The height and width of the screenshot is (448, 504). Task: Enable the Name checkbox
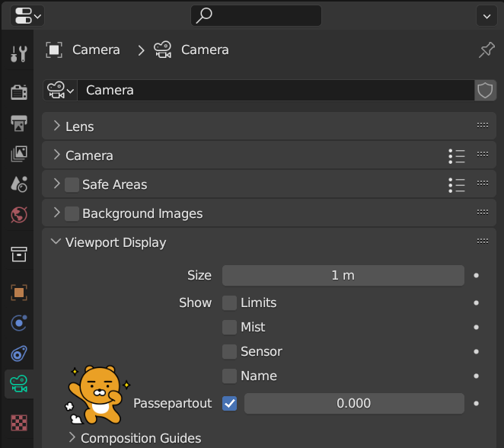click(x=229, y=376)
